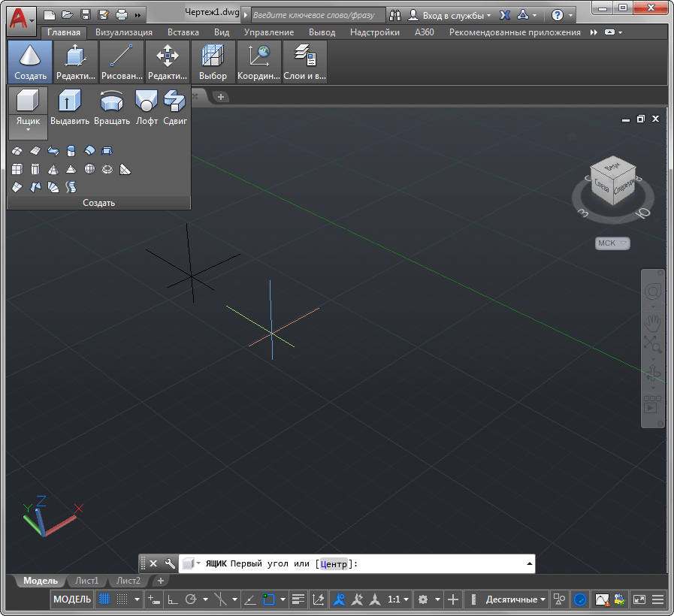
Task: Click the ViewCube in the drawing area
Action: click(x=612, y=183)
